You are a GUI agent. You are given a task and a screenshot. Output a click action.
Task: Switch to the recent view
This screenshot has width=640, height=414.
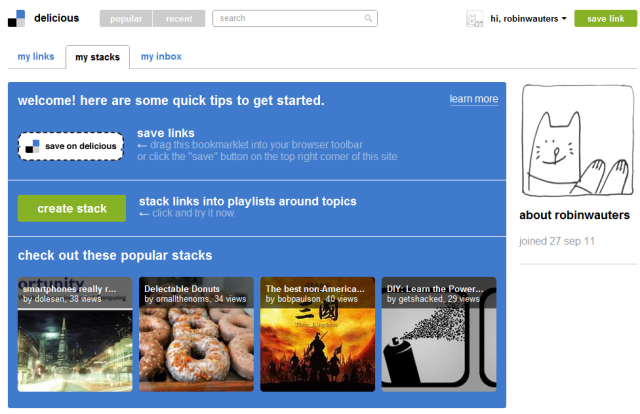pos(179,18)
